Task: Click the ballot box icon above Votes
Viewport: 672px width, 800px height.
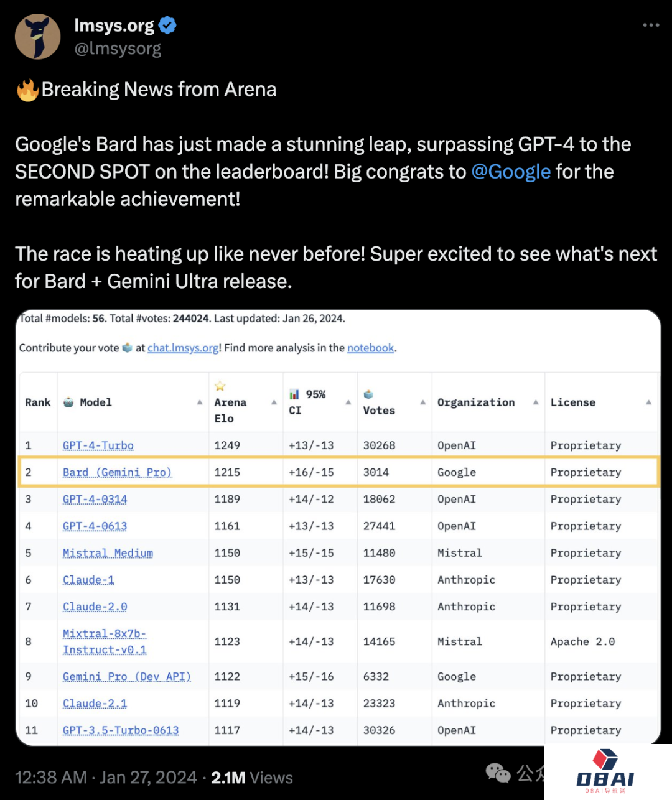Action: point(368,394)
